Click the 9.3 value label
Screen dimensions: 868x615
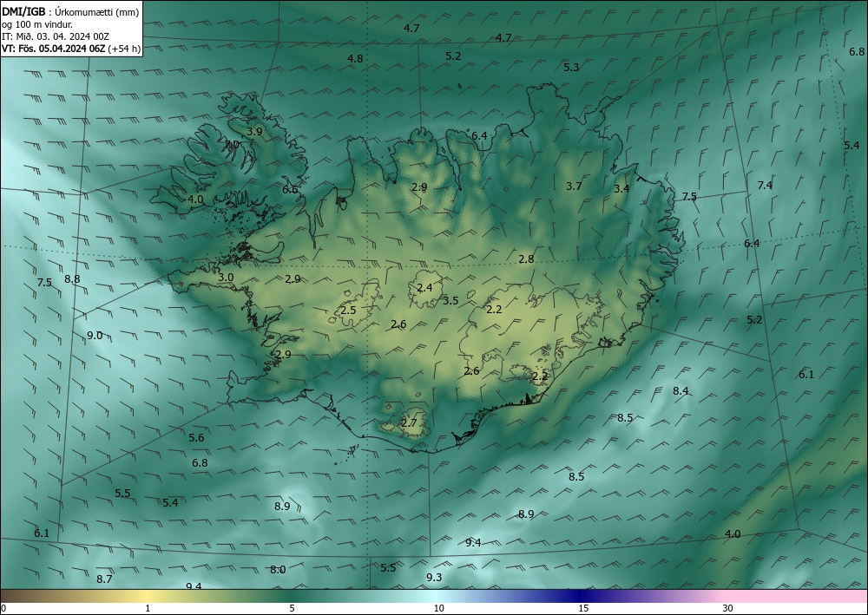point(434,578)
